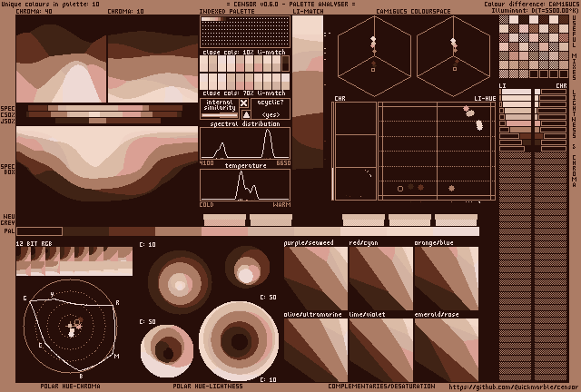Click 'close cols: 10% li-match' label
581x392 pixels.
pos(244,53)
